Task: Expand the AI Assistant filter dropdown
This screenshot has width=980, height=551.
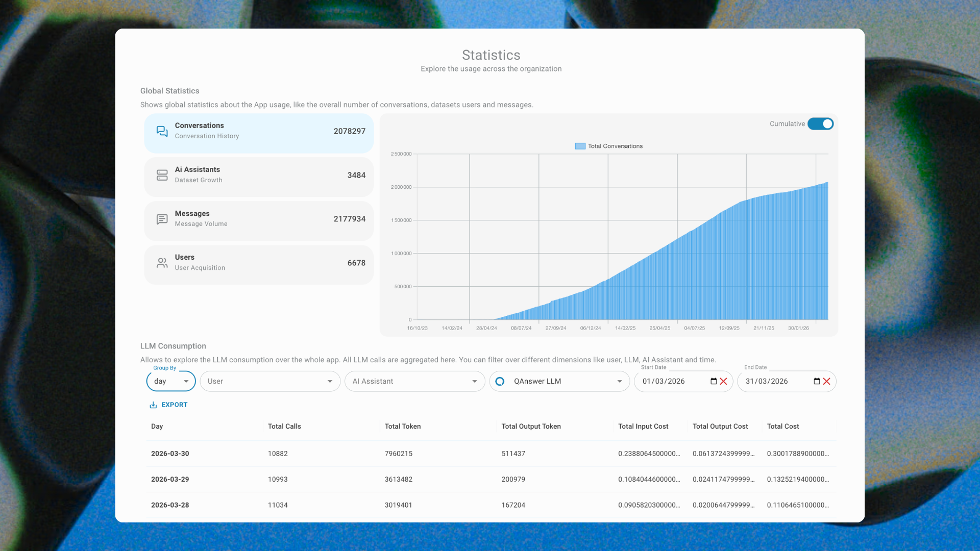Action: (x=414, y=382)
